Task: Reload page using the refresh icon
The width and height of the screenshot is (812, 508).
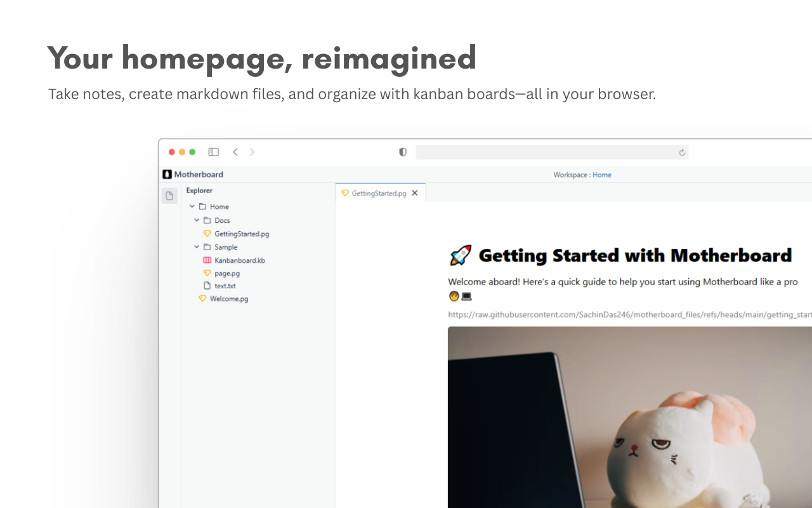Action: click(682, 152)
